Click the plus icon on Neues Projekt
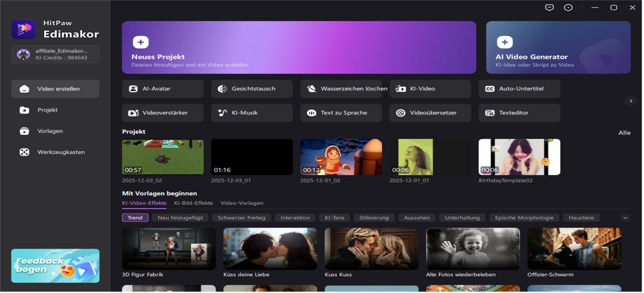The image size is (644, 293). [x=140, y=42]
